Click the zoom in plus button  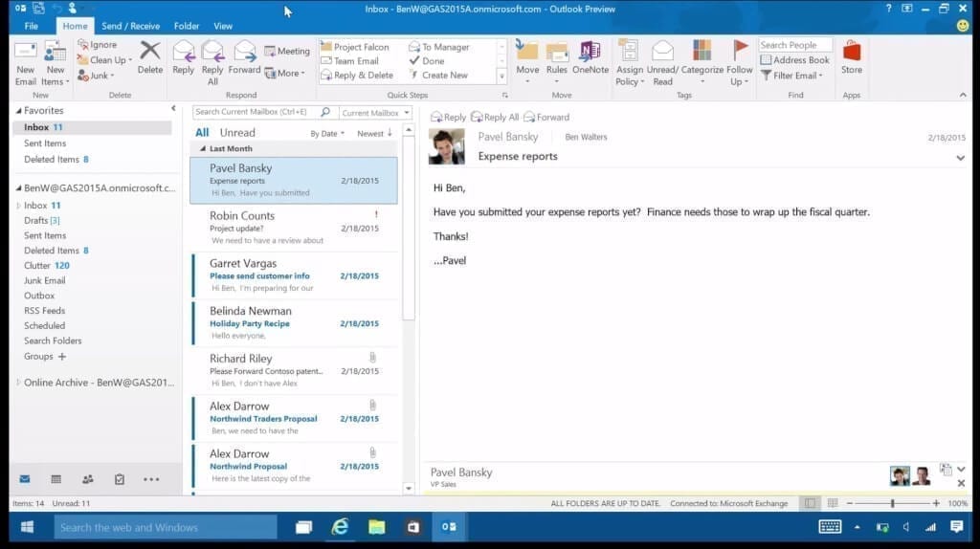936,503
